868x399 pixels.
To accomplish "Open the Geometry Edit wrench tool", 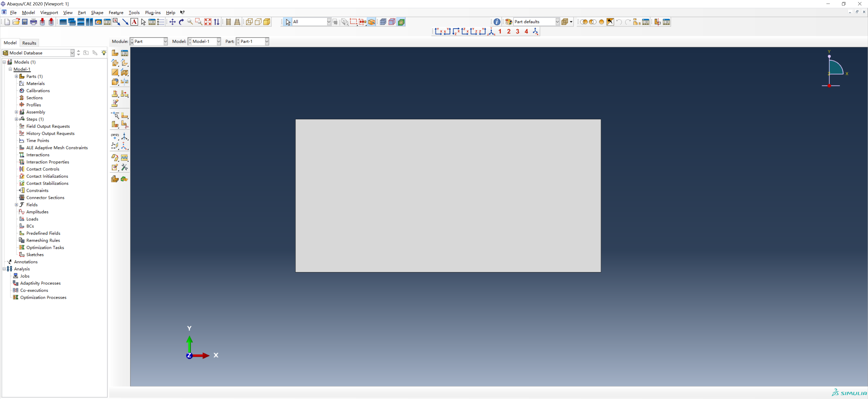I will click(125, 167).
